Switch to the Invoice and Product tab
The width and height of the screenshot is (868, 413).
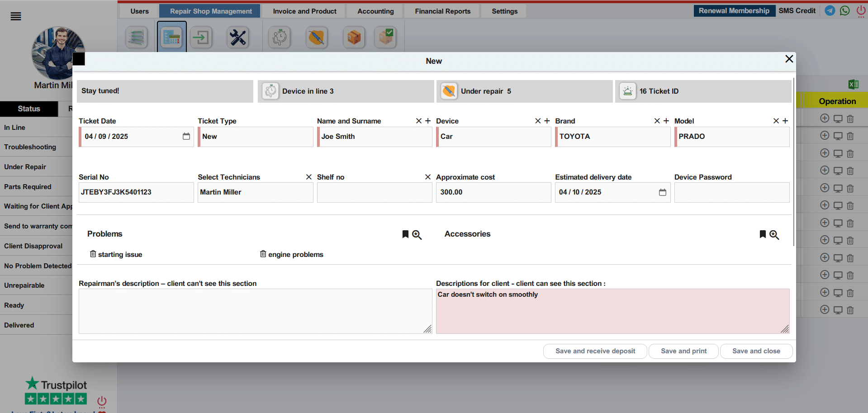[x=304, y=11]
